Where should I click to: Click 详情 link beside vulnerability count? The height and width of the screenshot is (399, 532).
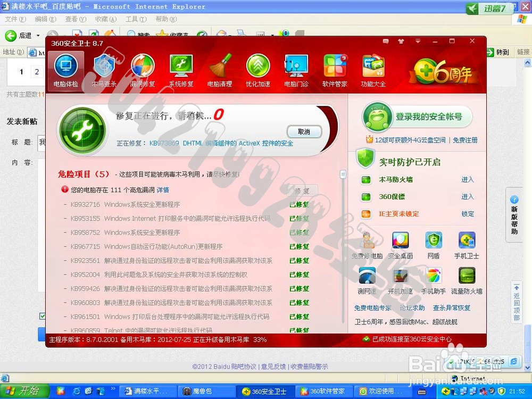[163, 190]
